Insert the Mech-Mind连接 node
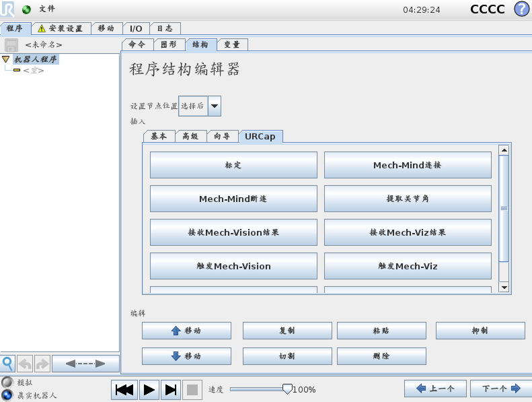 408,165
